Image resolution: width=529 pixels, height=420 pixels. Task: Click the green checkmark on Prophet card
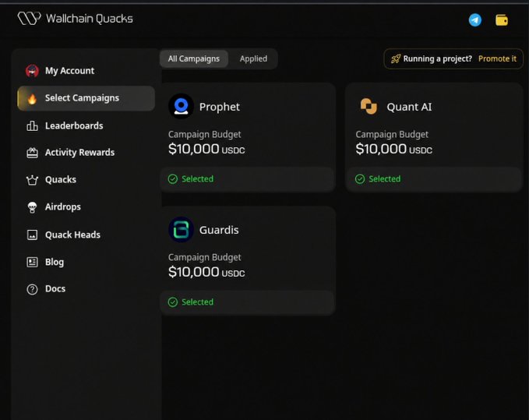tap(173, 178)
